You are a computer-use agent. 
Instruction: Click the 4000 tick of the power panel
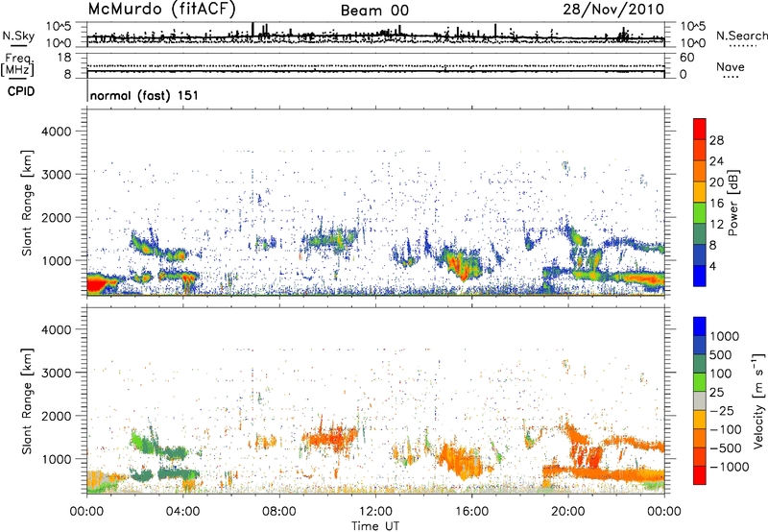tap(57, 132)
